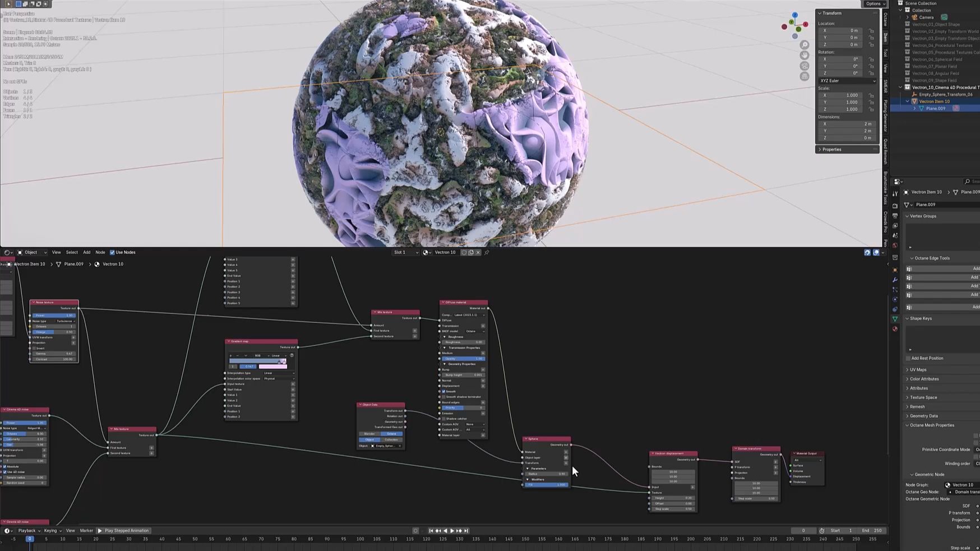Play the animation forward
Image resolution: width=980 pixels, height=551 pixels.
(x=452, y=531)
